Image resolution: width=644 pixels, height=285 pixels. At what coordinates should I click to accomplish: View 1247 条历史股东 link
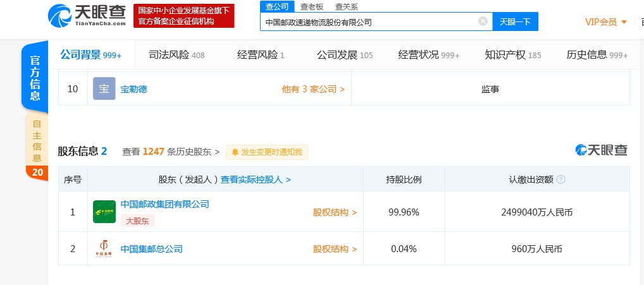(x=170, y=152)
